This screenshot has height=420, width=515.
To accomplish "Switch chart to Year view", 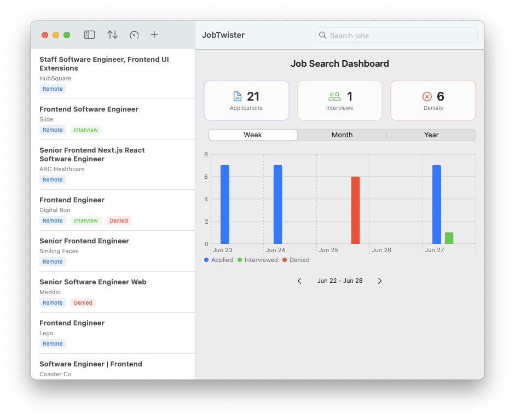I will coord(431,135).
